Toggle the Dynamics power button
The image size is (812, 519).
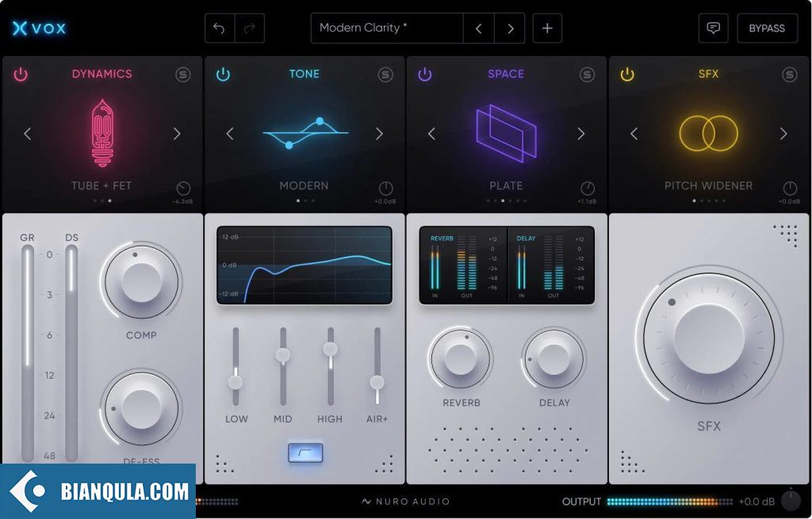coord(21,74)
